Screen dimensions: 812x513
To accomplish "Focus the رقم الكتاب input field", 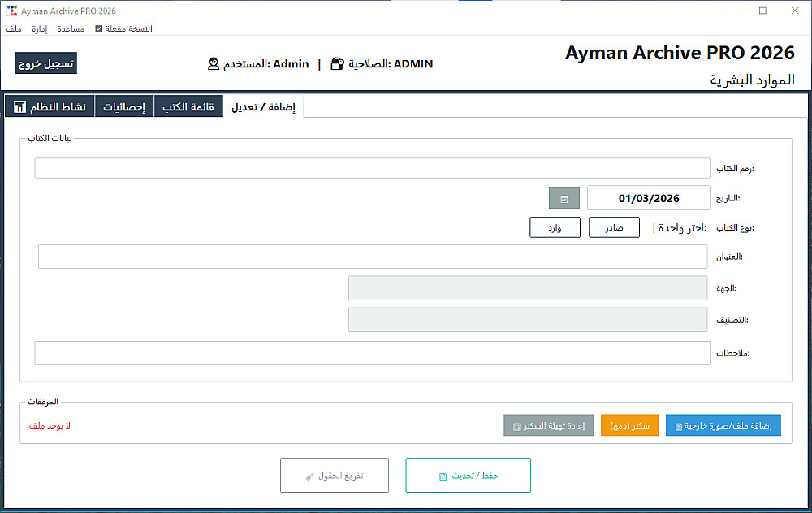I will [373, 168].
